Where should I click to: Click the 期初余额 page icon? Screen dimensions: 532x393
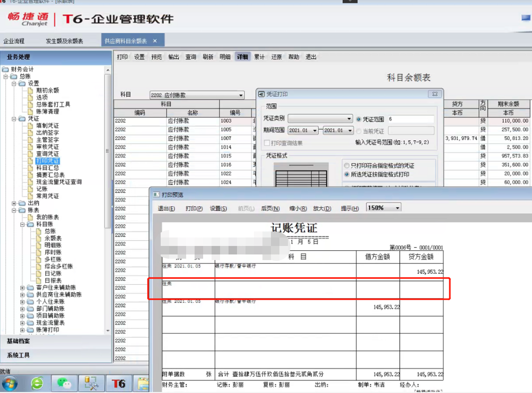[31, 90]
